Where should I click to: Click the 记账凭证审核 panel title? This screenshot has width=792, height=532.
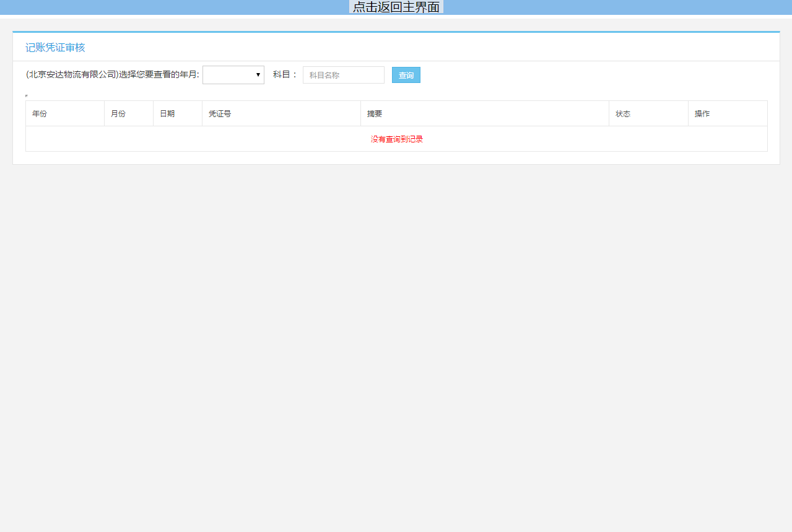click(55, 48)
